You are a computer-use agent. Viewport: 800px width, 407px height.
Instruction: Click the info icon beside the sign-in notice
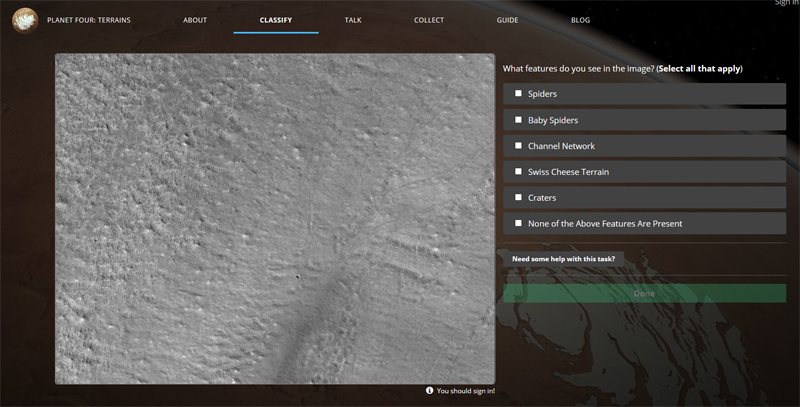coord(429,391)
